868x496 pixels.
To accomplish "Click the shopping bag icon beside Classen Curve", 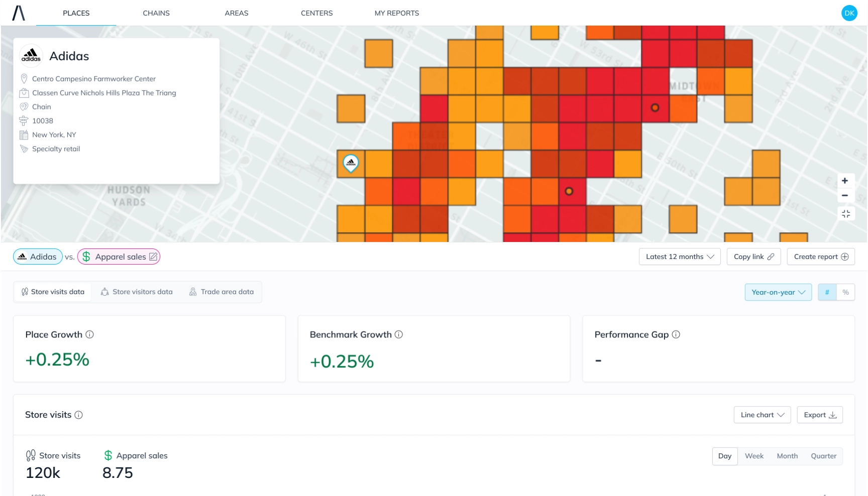I will [x=24, y=93].
